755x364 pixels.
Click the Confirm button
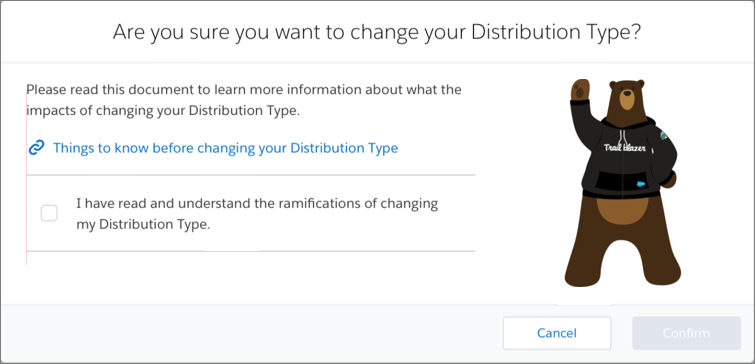686,333
